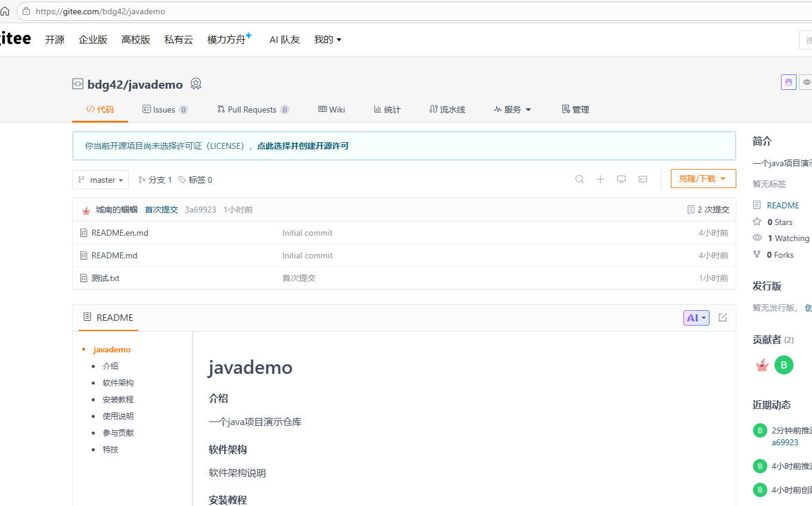Image resolution: width=812 pixels, height=506 pixels.
Task: Open the README.md file
Action: pyautogui.click(x=114, y=255)
